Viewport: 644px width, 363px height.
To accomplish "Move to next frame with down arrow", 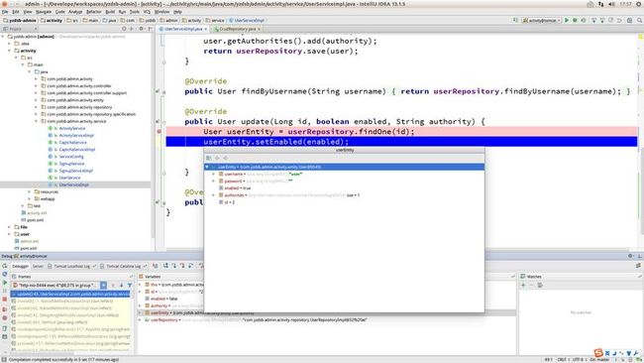I will (121, 285).
